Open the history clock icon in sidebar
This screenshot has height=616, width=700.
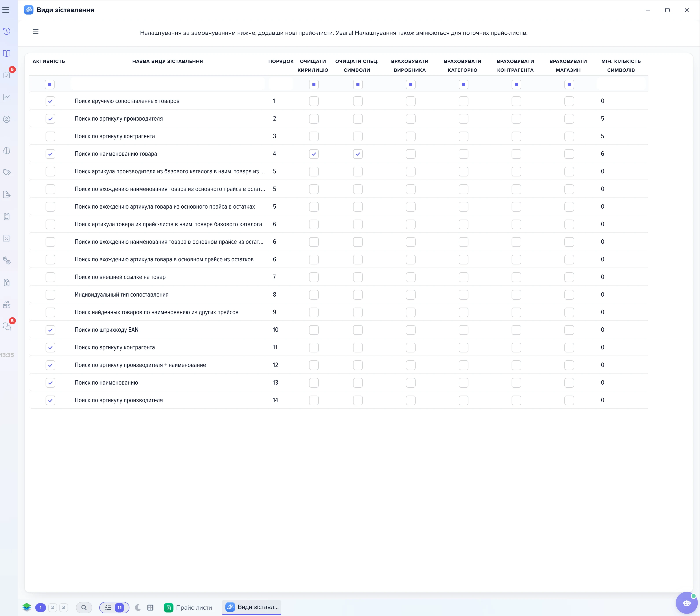pyautogui.click(x=7, y=31)
